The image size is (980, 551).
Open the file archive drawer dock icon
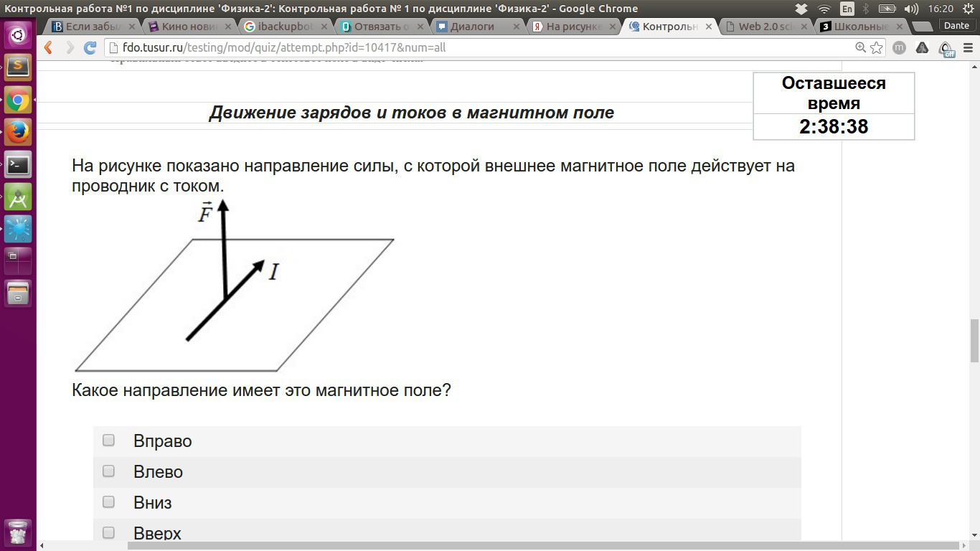click(18, 293)
